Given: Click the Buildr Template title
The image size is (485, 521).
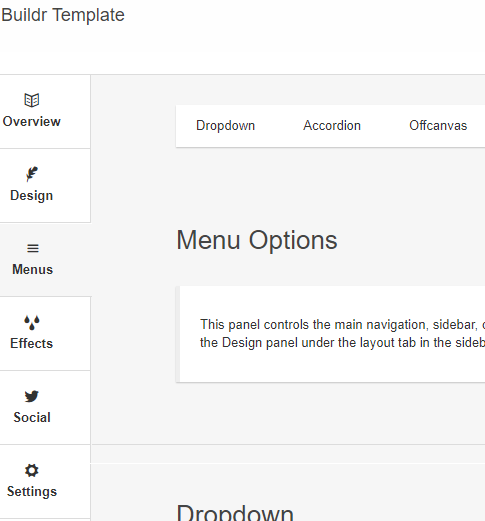Looking at the screenshot, I should point(63,15).
